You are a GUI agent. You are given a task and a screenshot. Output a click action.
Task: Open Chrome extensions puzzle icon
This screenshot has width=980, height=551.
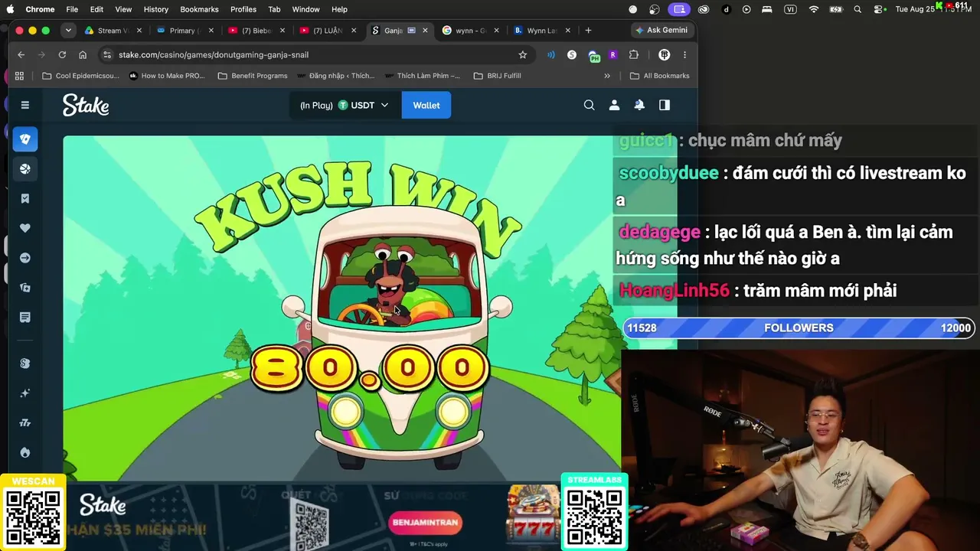[x=634, y=55]
